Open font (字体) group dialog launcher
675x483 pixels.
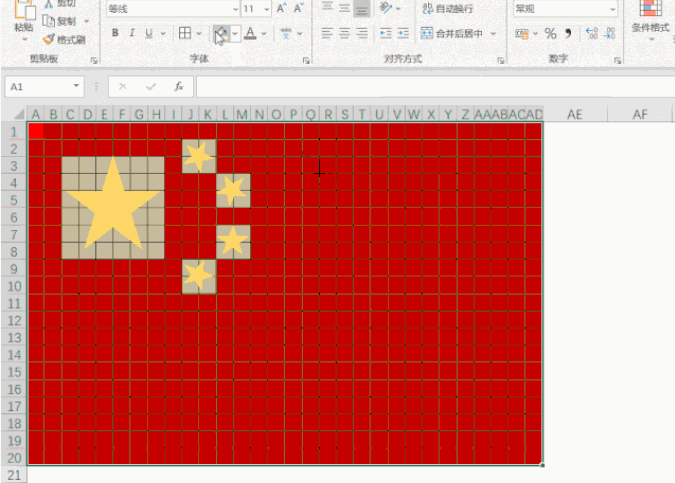tap(306, 61)
